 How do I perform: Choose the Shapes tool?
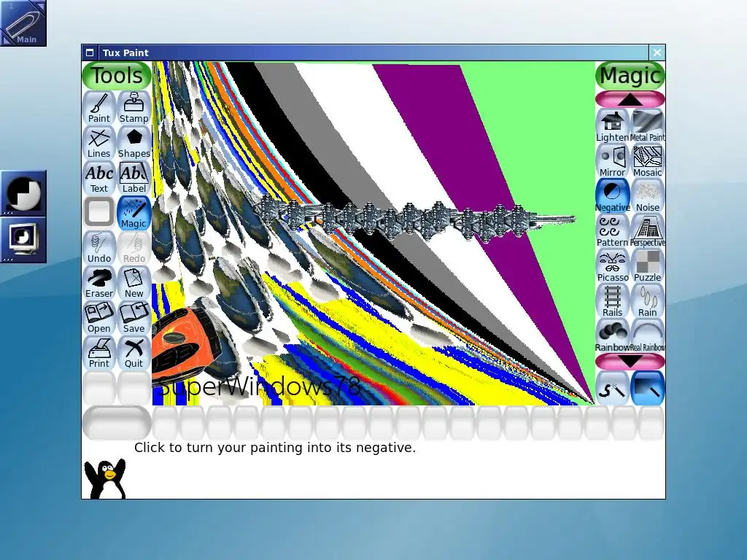(x=134, y=143)
